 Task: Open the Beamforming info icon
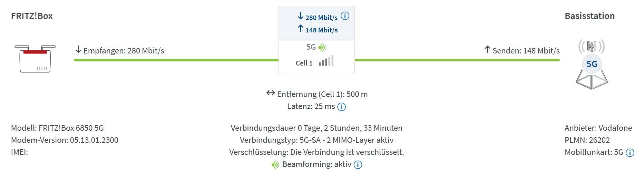coord(358,165)
